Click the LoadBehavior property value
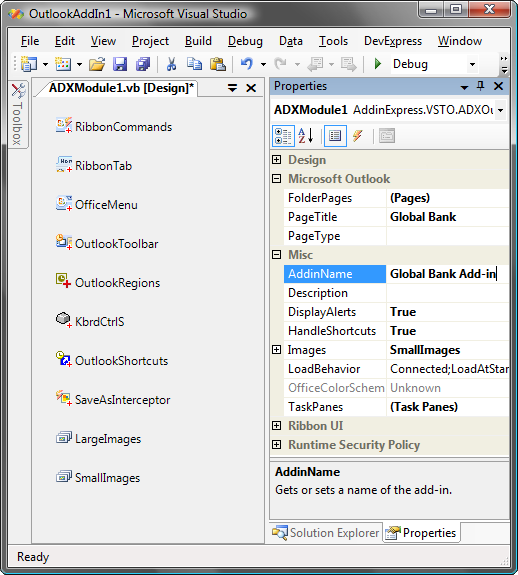518x575 pixels. [447, 369]
